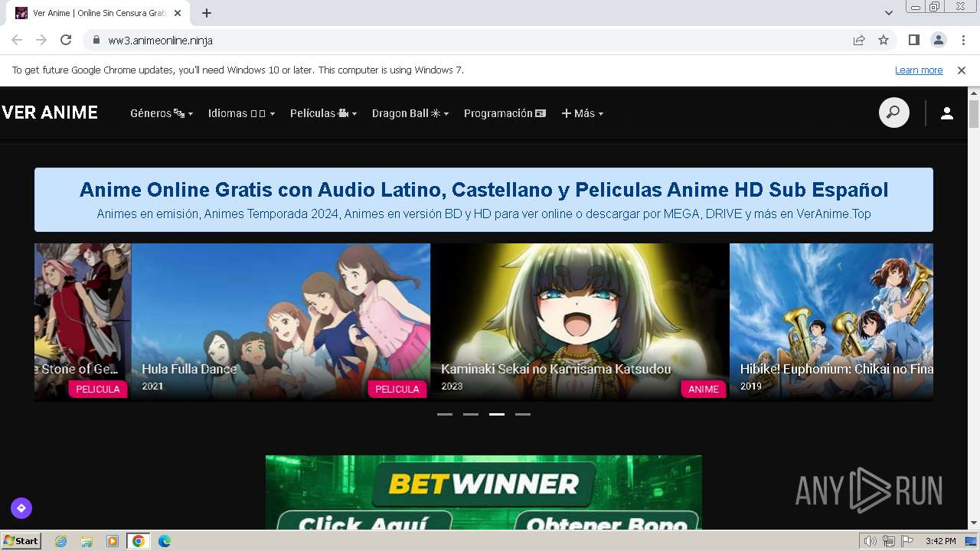This screenshot has width=980, height=551.
Task: Open the partially visible Stone of Gelel card
Action: tap(83, 322)
